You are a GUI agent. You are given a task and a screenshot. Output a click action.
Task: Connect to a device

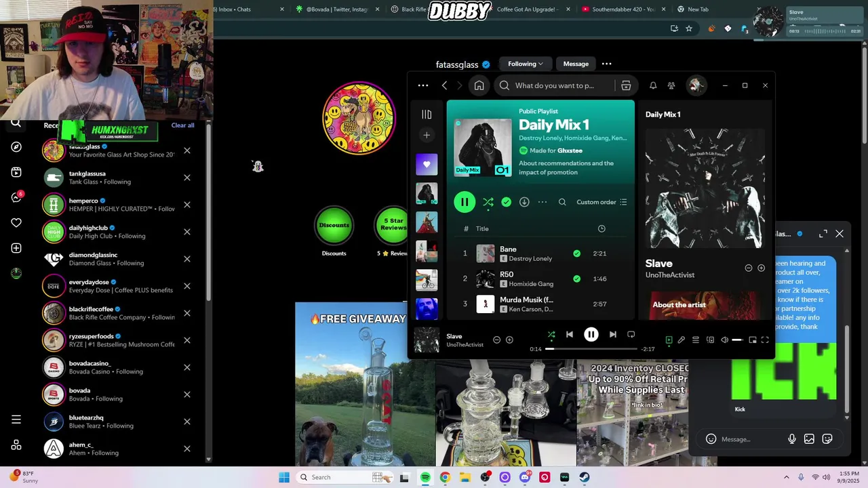tap(710, 340)
